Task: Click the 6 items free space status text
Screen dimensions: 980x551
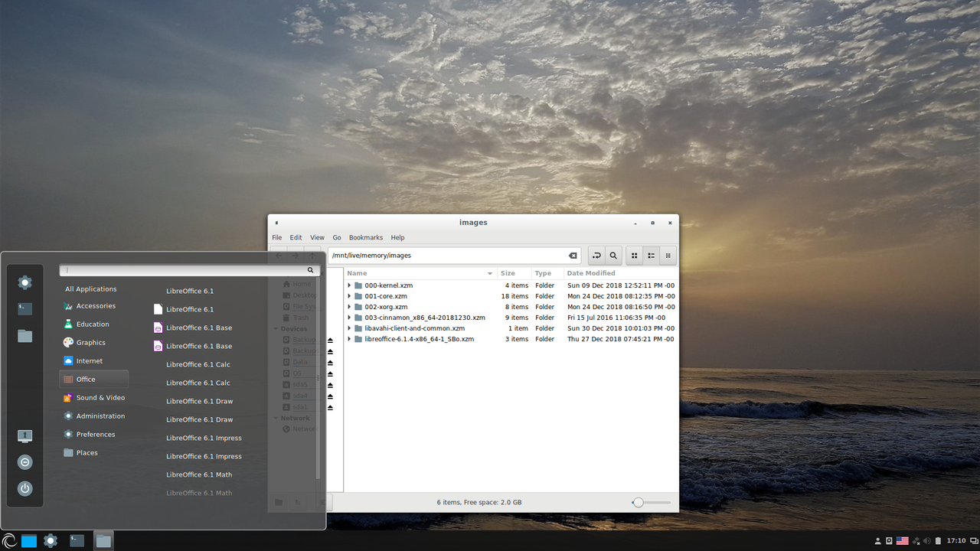Action: click(479, 503)
